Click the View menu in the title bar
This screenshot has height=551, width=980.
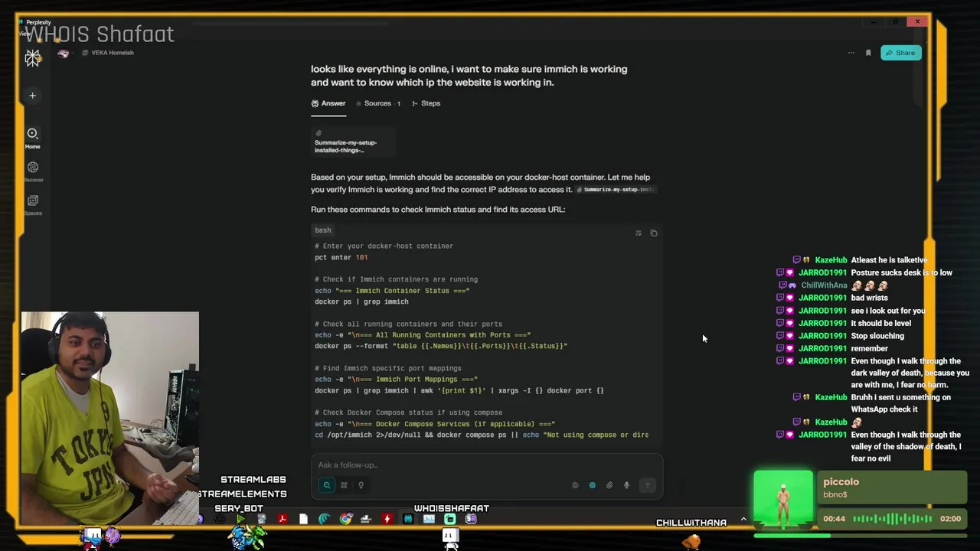click(24, 34)
